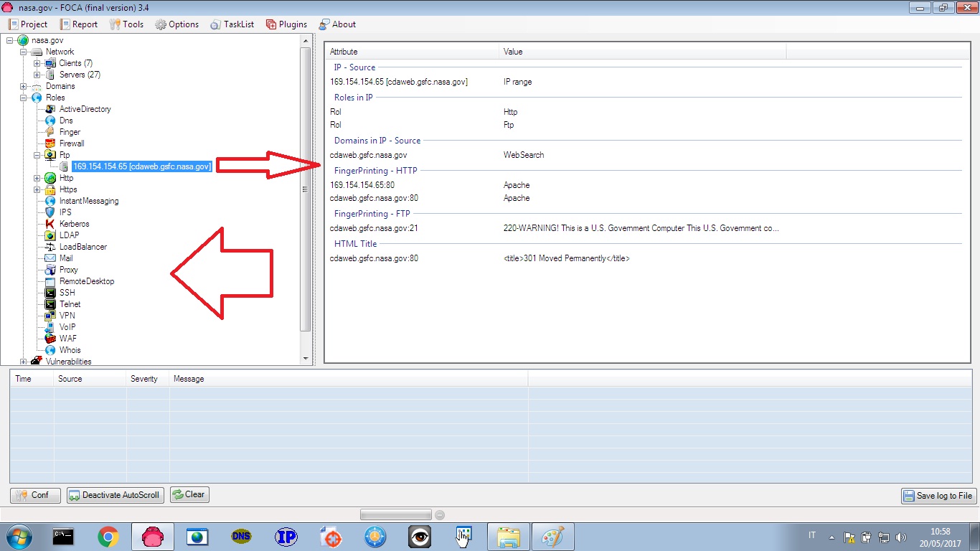Click the Firewall role icon

tap(50, 143)
